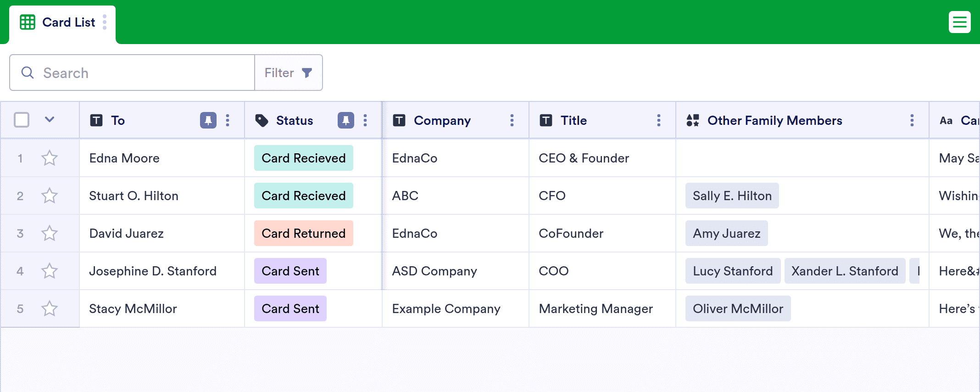This screenshot has width=980, height=392.
Task: Open Company column three-dot menu
Action: (x=512, y=120)
